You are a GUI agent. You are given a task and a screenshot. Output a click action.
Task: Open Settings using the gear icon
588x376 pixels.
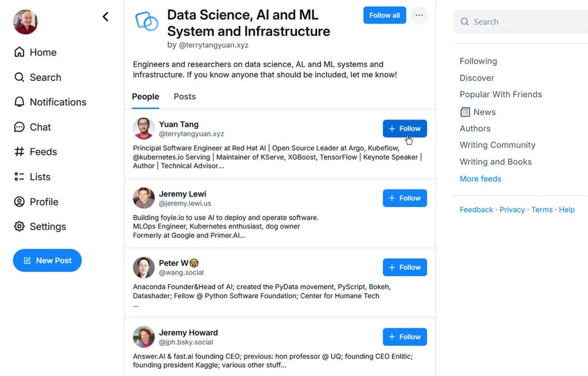(x=19, y=227)
